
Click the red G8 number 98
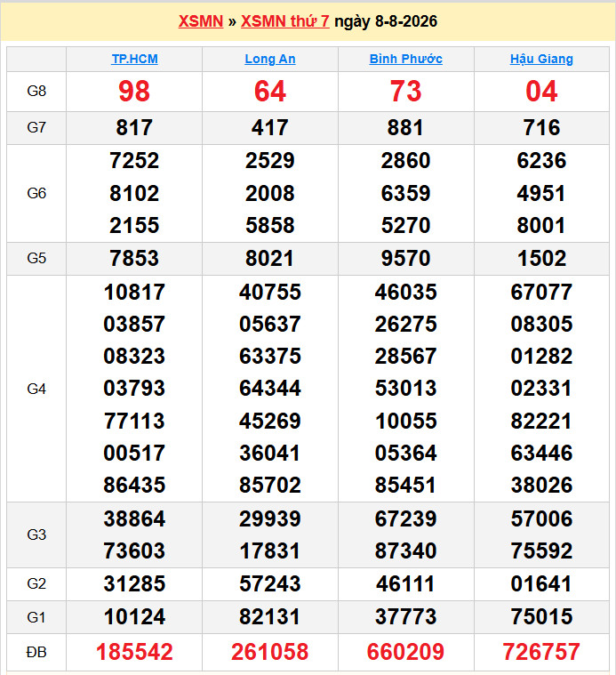(134, 92)
